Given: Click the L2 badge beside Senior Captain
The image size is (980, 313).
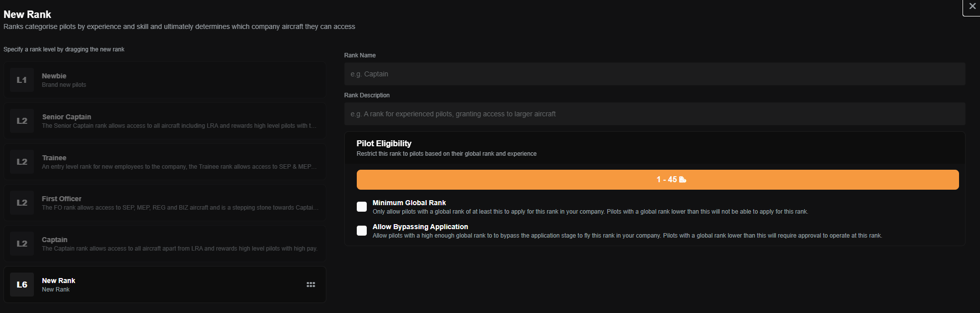Looking at the screenshot, I should tap(22, 121).
